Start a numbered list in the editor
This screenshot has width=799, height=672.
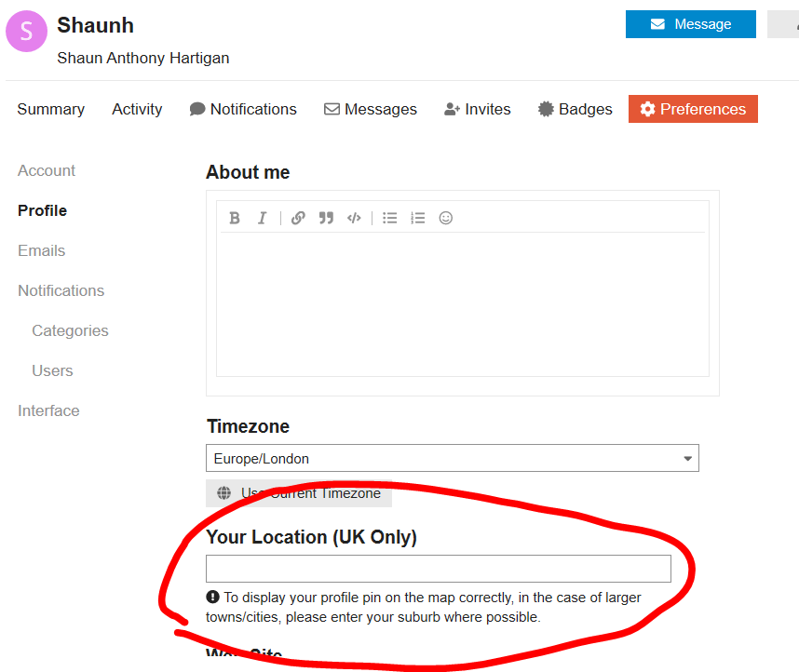[x=418, y=218]
